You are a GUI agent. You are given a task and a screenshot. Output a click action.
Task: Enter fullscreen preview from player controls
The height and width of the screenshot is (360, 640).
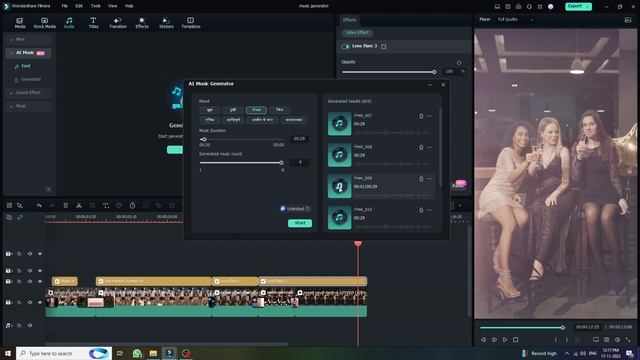point(628,340)
